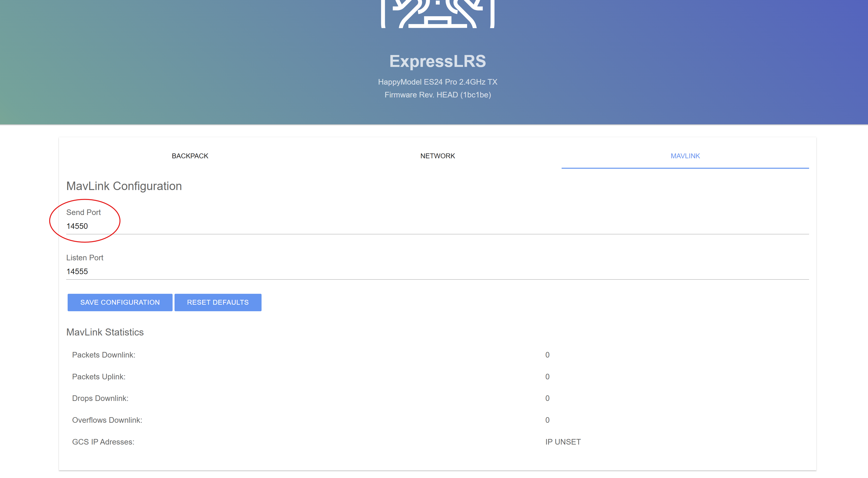This screenshot has height=478, width=868.
Task: Switch to the BACKPACK tab
Action: tap(190, 156)
